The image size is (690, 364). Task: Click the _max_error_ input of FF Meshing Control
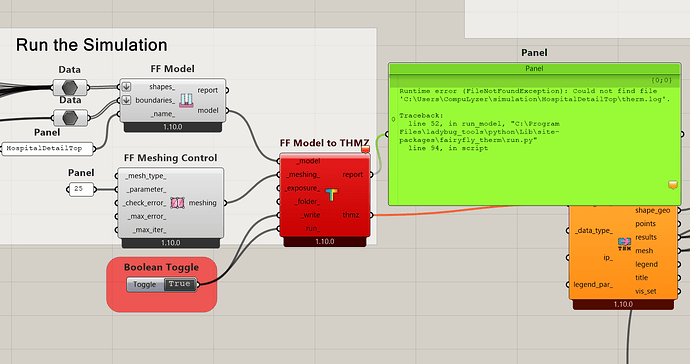point(147,217)
